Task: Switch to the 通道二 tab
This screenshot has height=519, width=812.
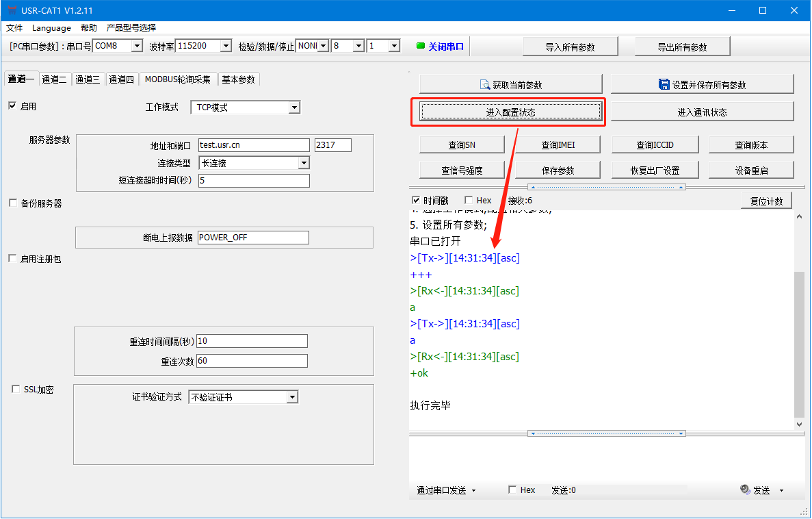Action: (54, 79)
